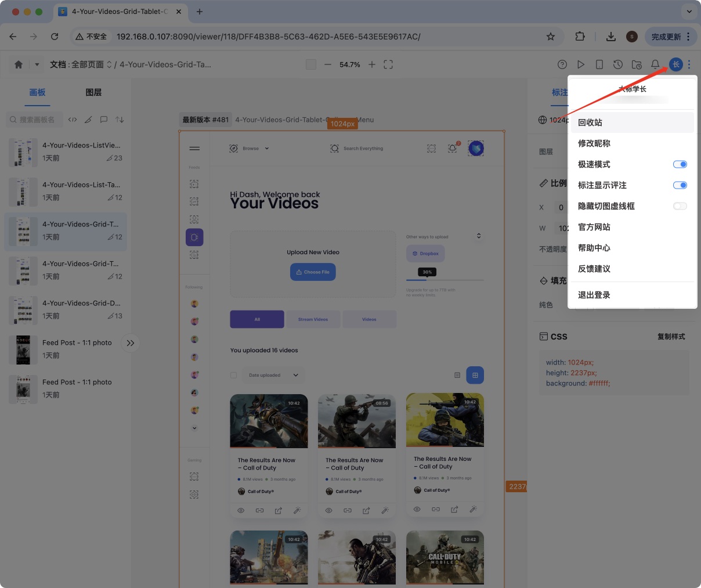Open the help question-mark icon
This screenshot has width=701, height=588.
click(x=562, y=64)
